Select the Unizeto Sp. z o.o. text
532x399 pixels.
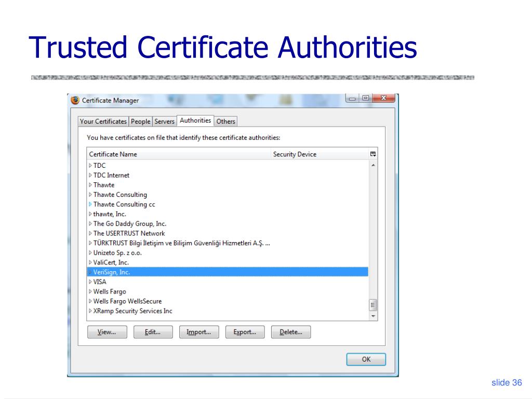point(117,253)
